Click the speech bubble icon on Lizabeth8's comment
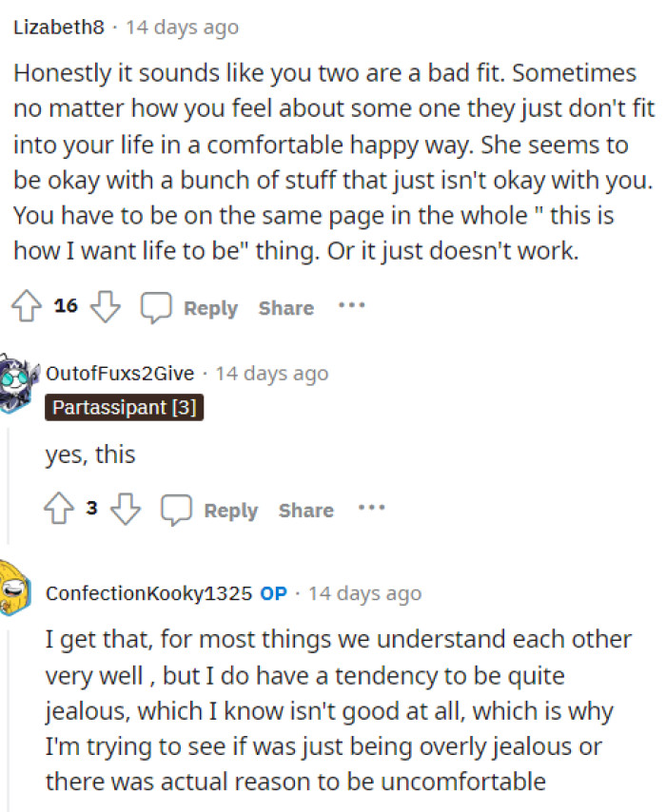This screenshot has height=812, width=666. click(156, 306)
